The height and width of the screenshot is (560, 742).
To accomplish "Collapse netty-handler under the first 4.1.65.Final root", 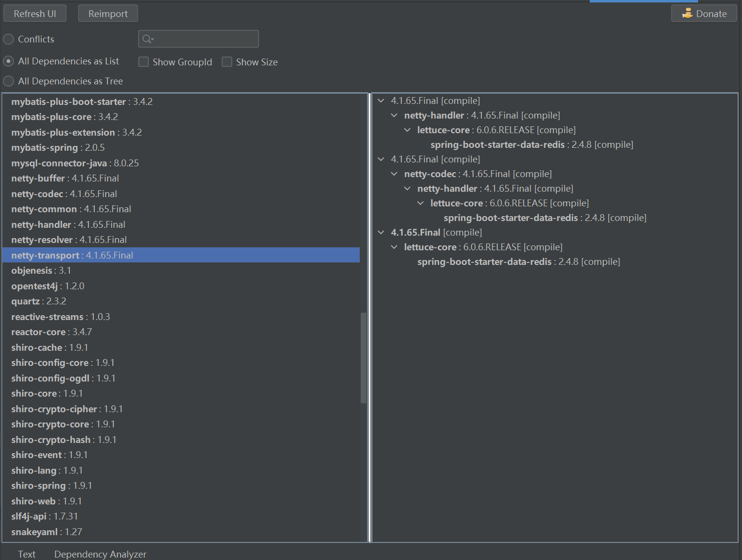I will tap(394, 116).
